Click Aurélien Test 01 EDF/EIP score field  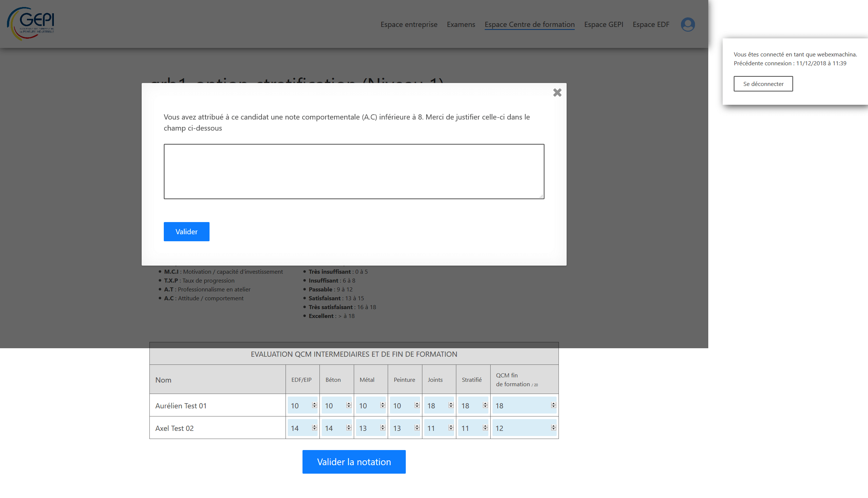302,405
